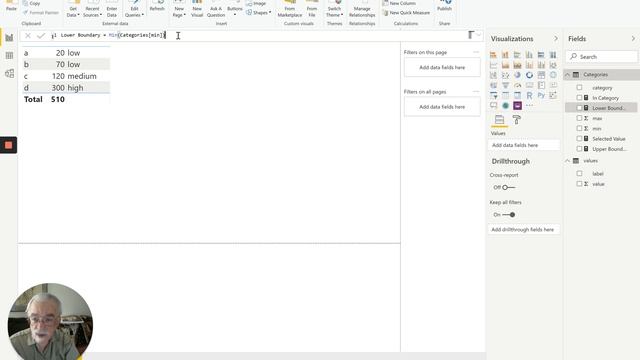Viewport: 640px width, 360px height.
Task: Expand the formula bar chevron
Action: coord(479,36)
